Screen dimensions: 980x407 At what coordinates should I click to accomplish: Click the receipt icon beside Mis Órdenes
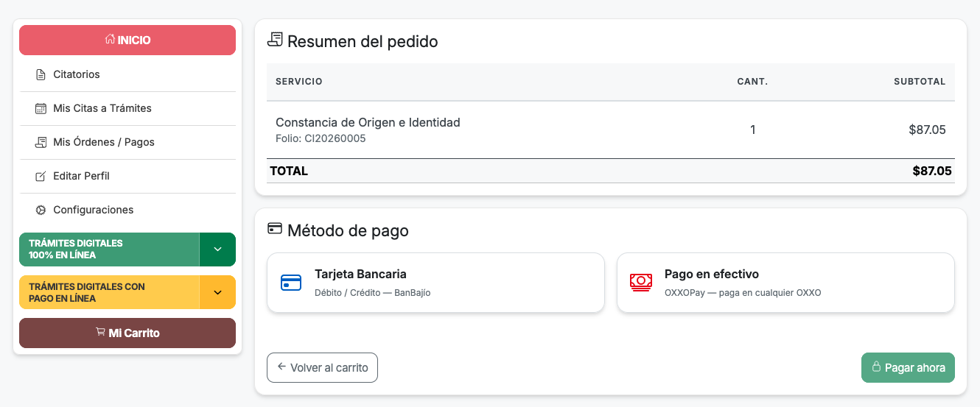[41, 142]
